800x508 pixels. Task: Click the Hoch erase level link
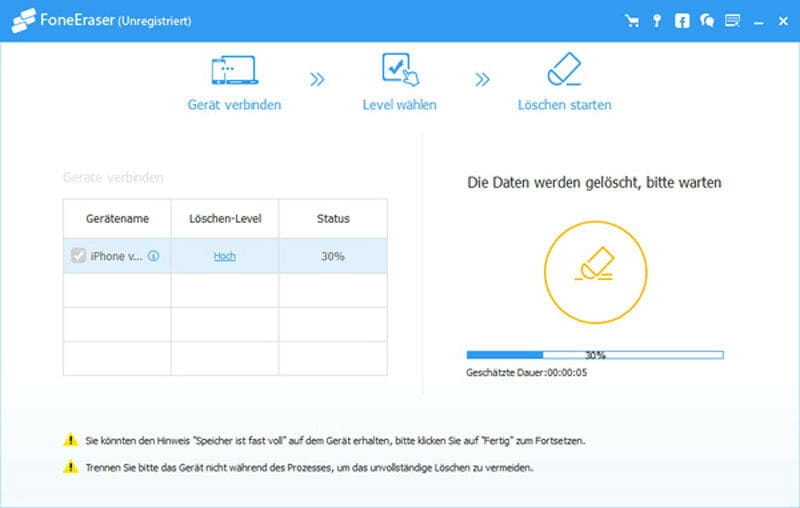(x=224, y=256)
